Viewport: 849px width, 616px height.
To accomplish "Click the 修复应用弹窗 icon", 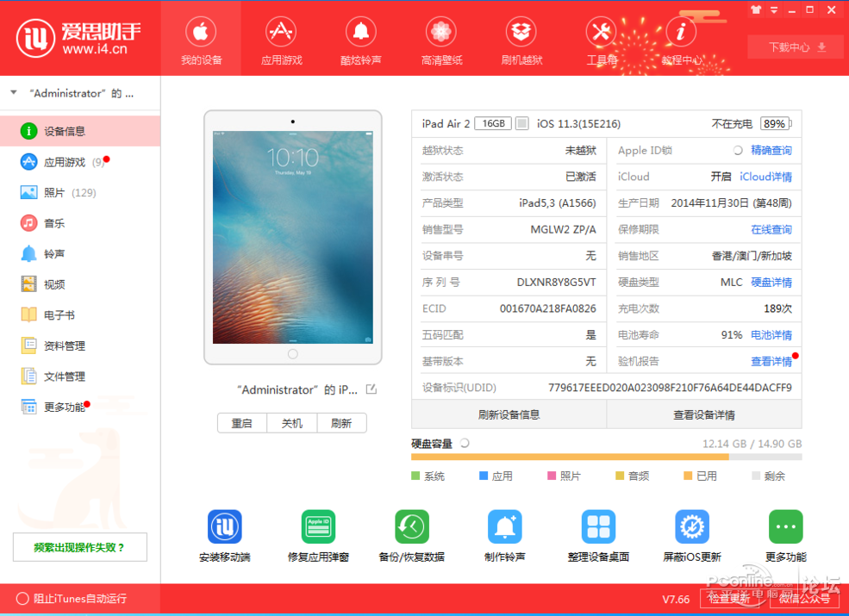I will [318, 526].
